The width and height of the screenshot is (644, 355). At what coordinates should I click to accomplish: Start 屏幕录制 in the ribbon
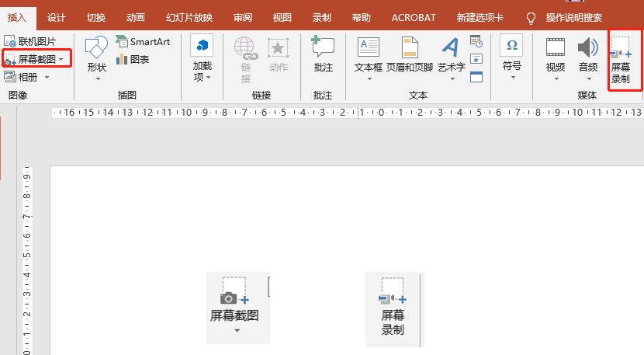(x=620, y=60)
